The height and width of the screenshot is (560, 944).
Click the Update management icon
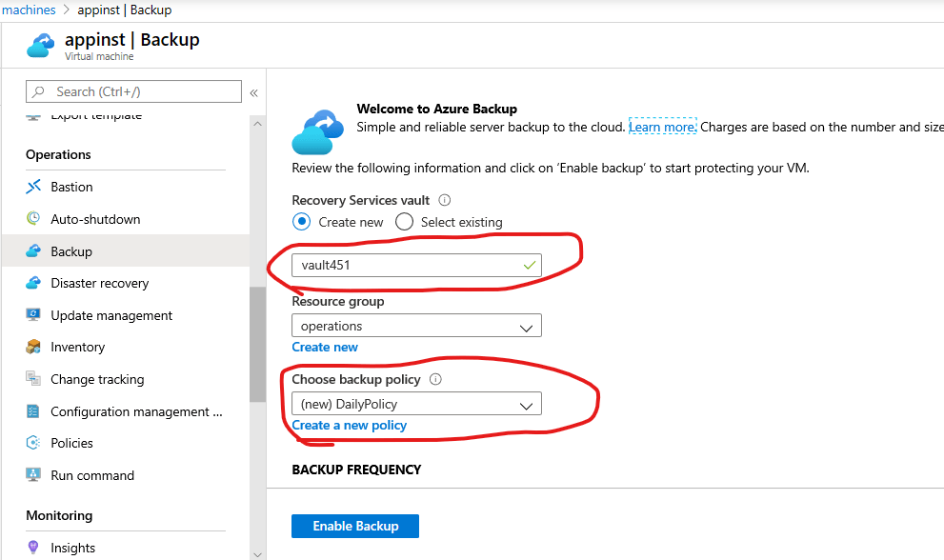pos(33,315)
